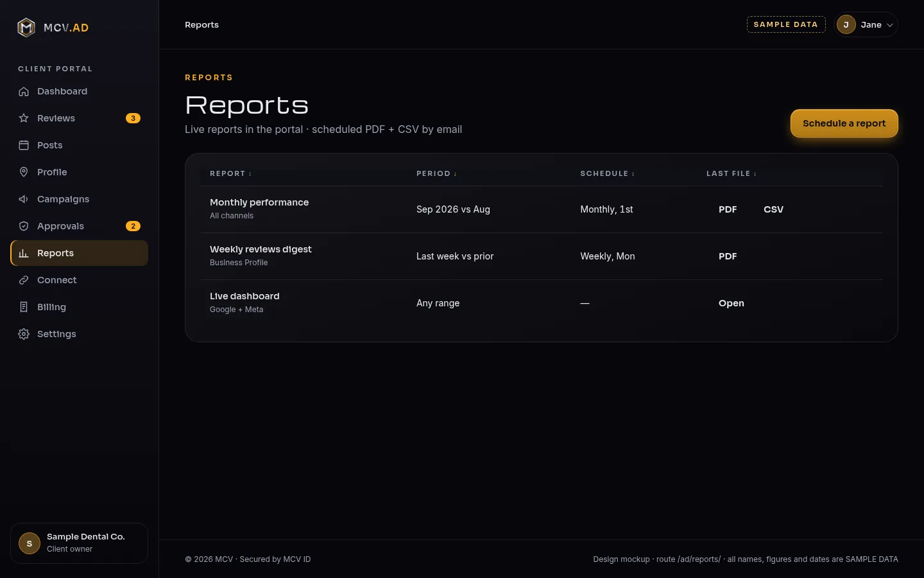Open the Billing sidebar item
924x578 pixels.
tap(80, 307)
